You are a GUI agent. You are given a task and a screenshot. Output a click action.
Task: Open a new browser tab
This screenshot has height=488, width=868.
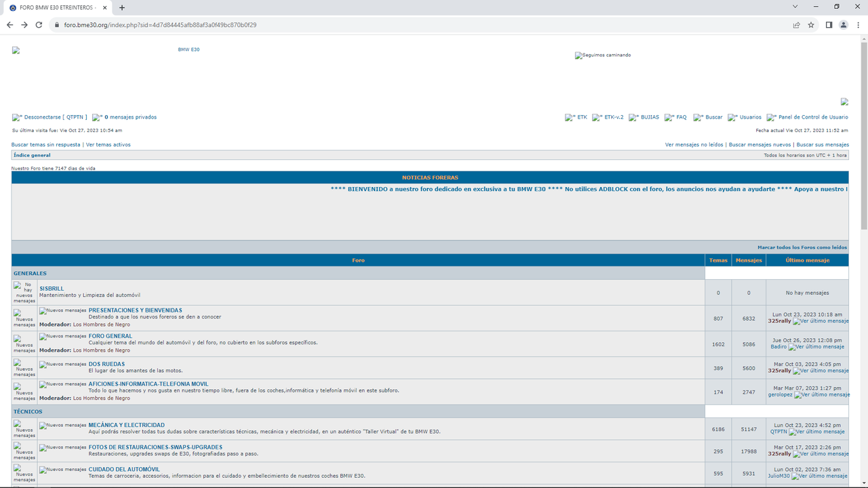[x=122, y=7]
